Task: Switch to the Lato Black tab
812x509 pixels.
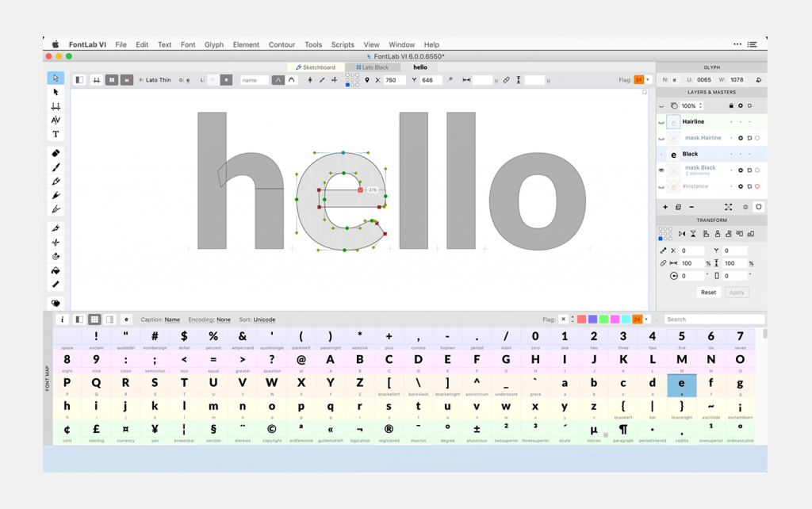Action: click(372, 67)
